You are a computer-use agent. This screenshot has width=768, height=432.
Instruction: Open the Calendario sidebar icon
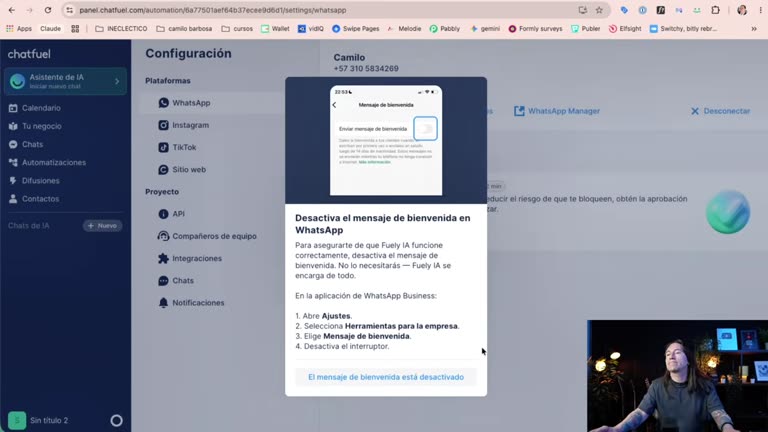[13, 108]
